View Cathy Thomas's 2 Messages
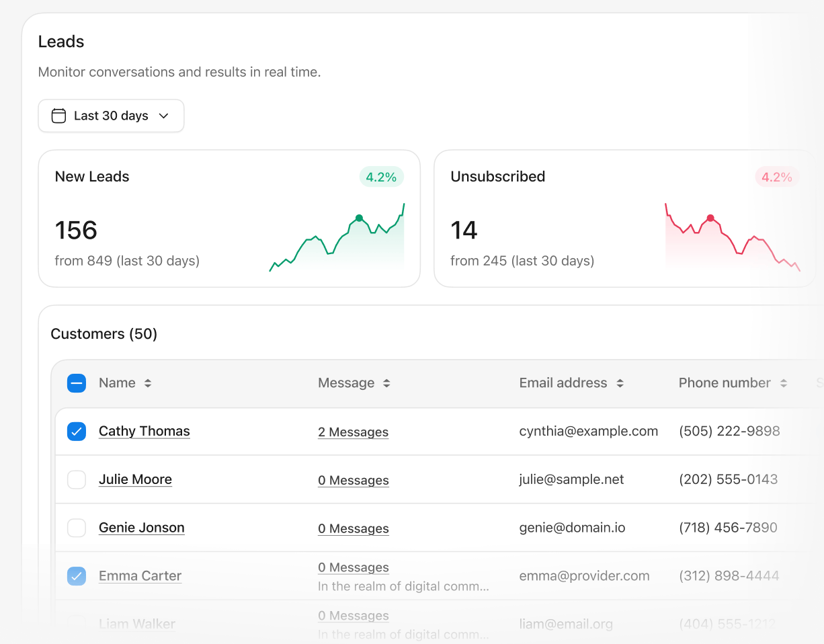This screenshot has width=824, height=644. [354, 432]
